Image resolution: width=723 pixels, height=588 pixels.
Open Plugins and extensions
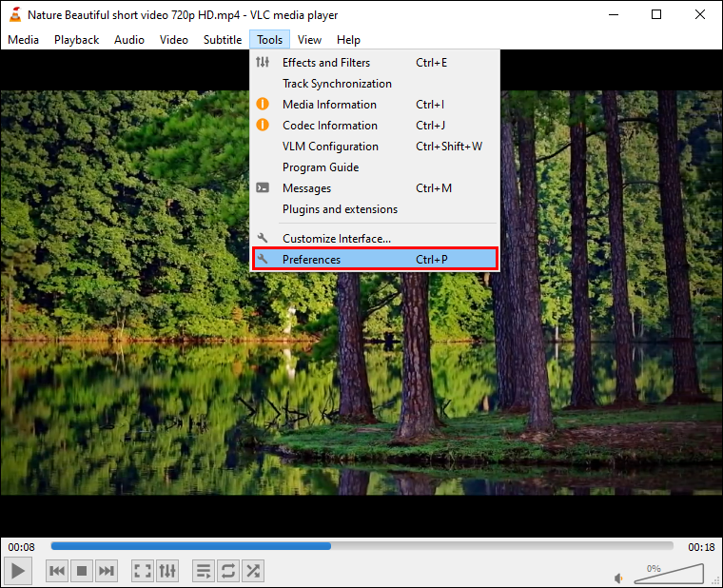pyautogui.click(x=375, y=209)
